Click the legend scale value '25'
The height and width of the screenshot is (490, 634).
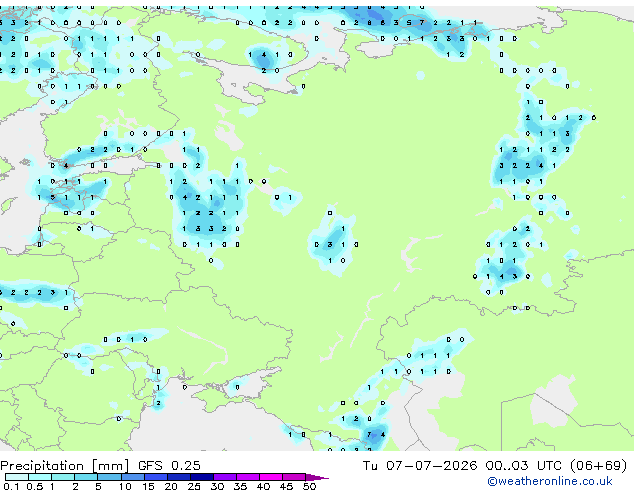point(194,486)
